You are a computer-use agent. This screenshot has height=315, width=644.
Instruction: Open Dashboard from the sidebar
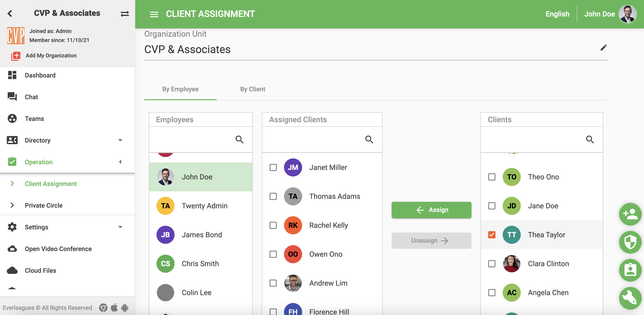point(40,75)
